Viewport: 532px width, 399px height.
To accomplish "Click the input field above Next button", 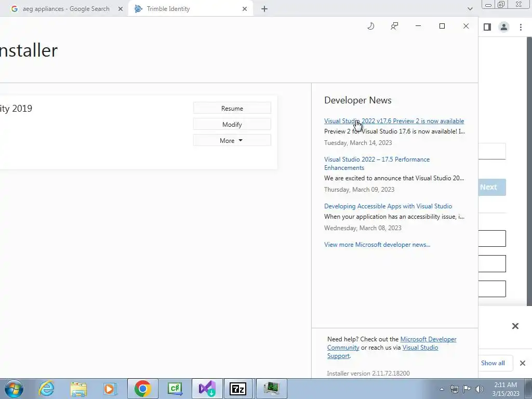I will point(493,151).
